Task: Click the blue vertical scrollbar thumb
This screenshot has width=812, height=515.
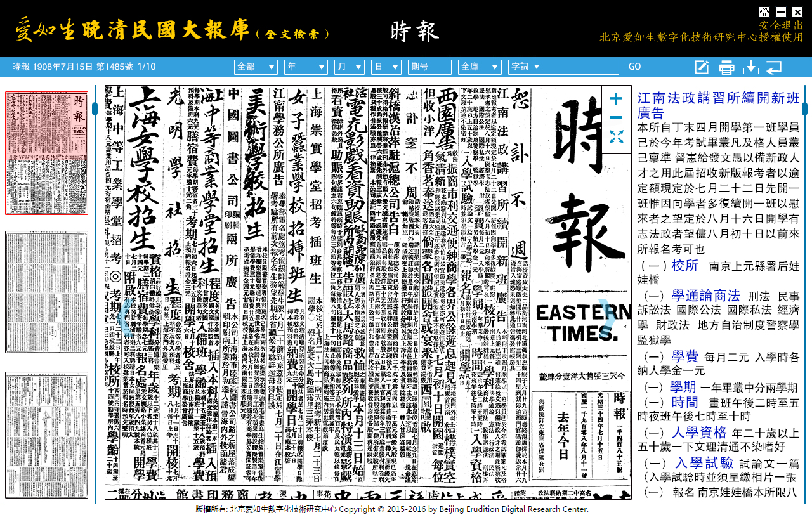Action: (x=95, y=108)
